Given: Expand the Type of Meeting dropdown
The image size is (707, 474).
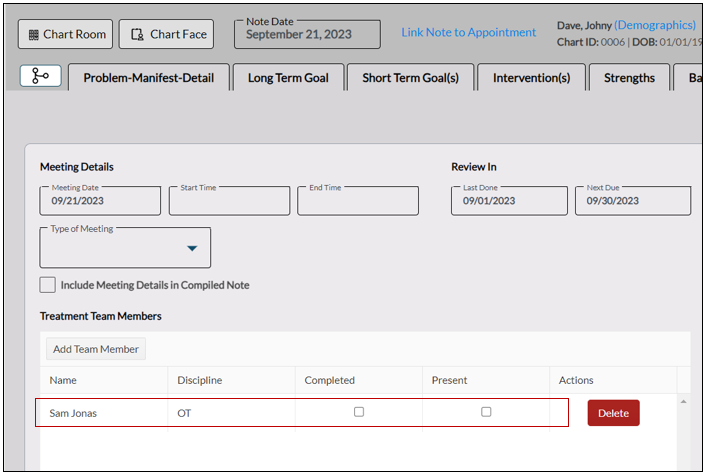Looking at the screenshot, I should [x=192, y=248].
